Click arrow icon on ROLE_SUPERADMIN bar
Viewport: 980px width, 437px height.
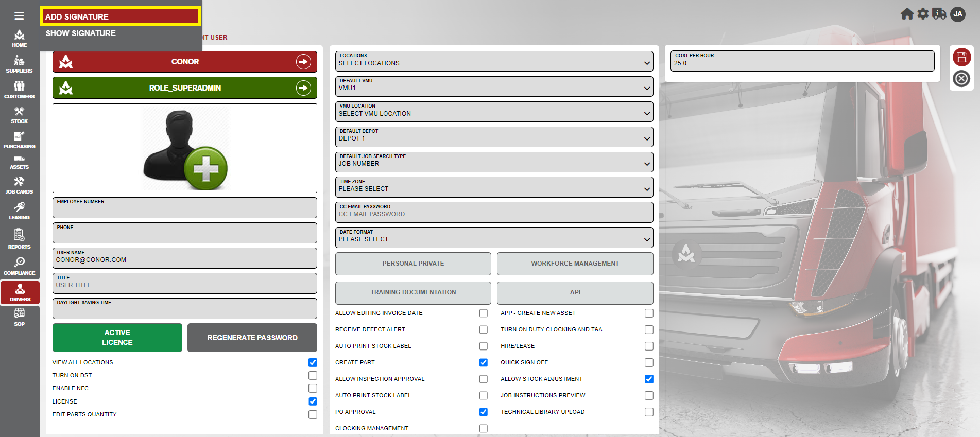303,88
